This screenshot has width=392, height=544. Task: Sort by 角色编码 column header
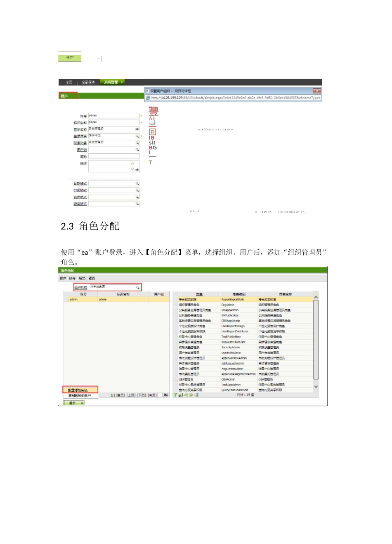[239, 294]
